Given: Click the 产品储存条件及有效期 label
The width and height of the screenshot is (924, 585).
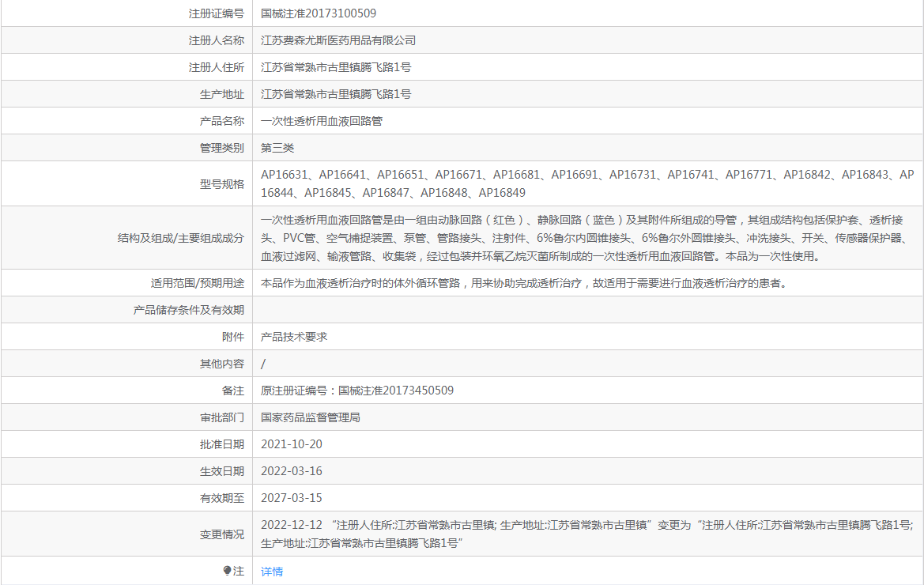Looking at the screenshot, I should 188,310.
